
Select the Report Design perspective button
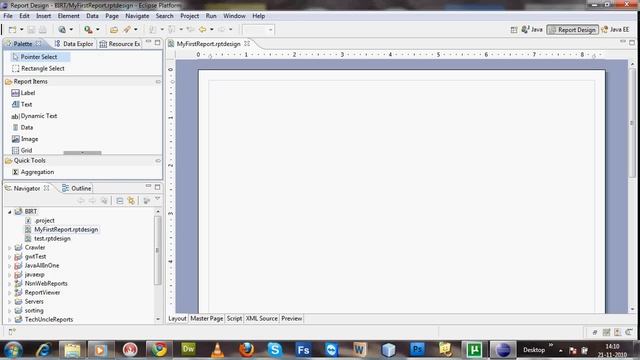(573, 30)
